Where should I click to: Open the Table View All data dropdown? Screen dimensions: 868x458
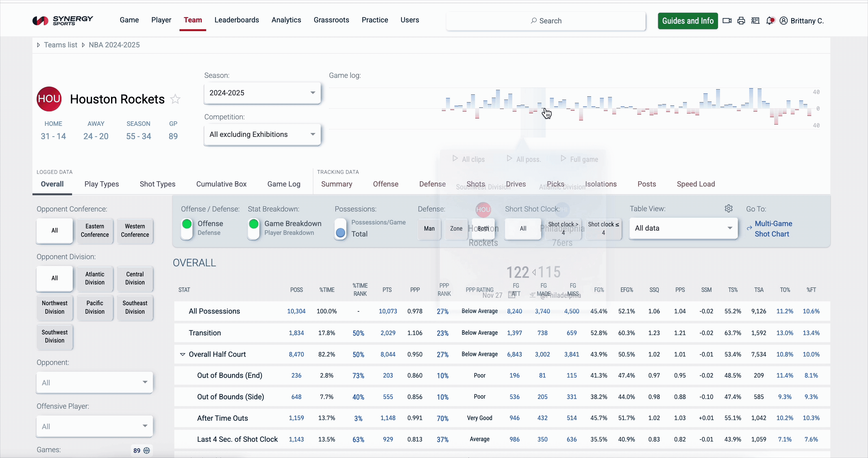tap(683, 228)
